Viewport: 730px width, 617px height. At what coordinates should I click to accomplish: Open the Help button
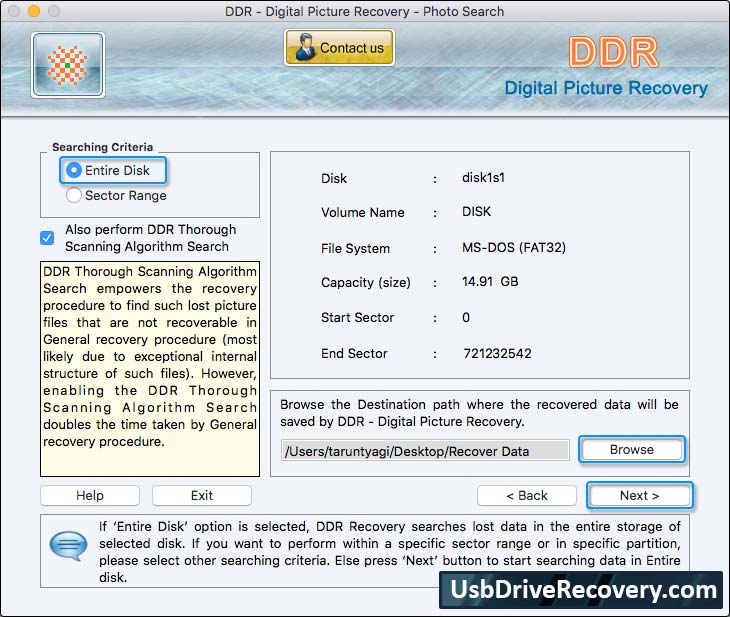click(x=90, y=495)
